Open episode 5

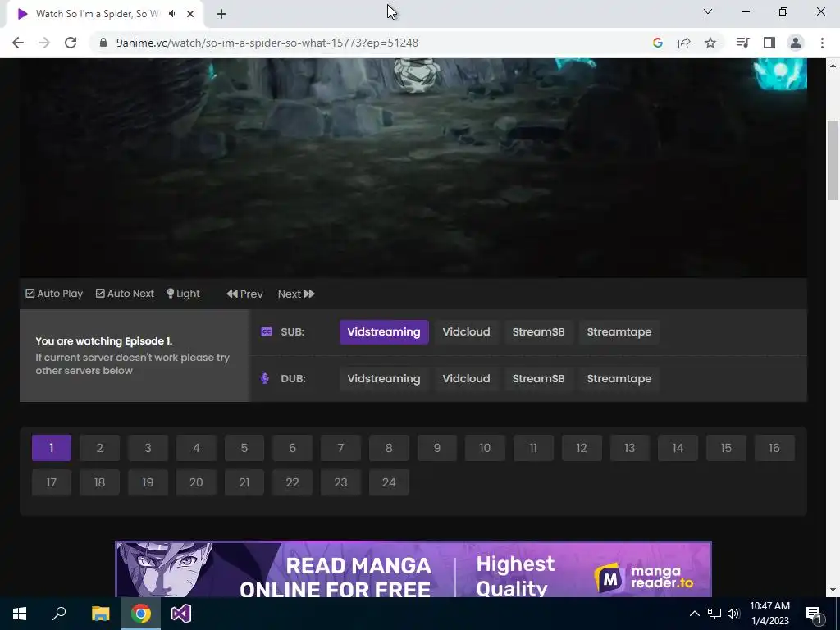coord(244,448)
